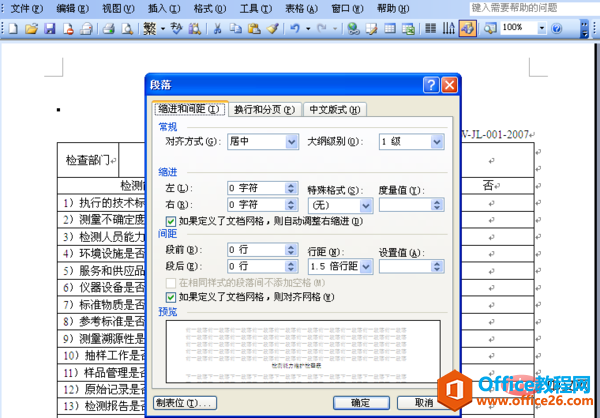Open the 制表位 Tabs button

[x=185, y=403]
